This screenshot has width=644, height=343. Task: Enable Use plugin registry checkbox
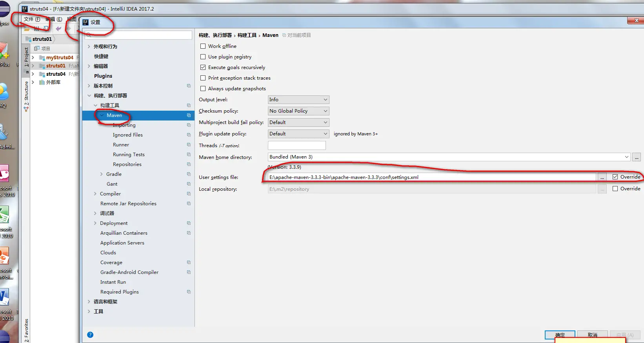(203, 57)
